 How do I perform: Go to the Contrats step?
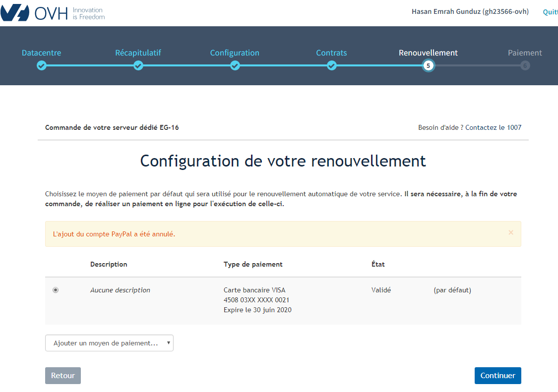tap(331, 53)
